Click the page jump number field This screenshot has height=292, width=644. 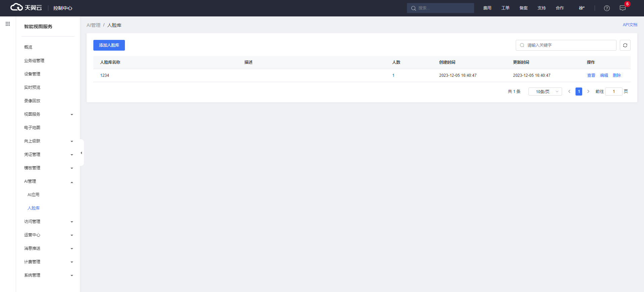tap(614, 92)
